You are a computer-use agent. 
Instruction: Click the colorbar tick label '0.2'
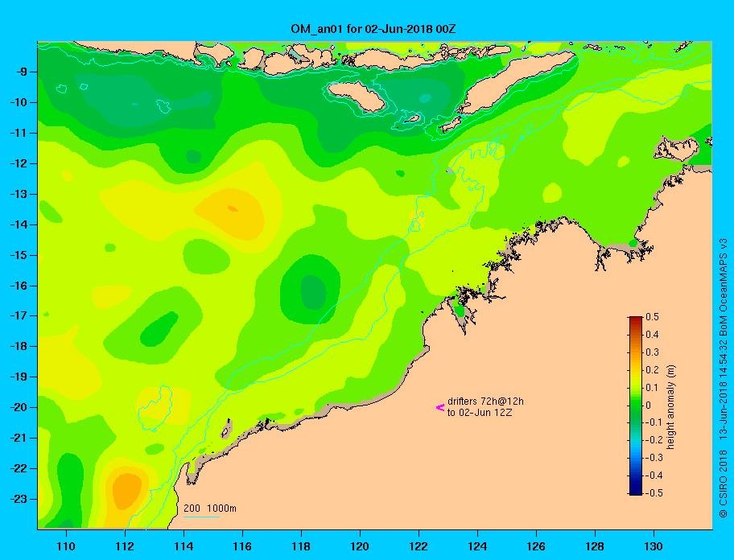tap(652, 369)
